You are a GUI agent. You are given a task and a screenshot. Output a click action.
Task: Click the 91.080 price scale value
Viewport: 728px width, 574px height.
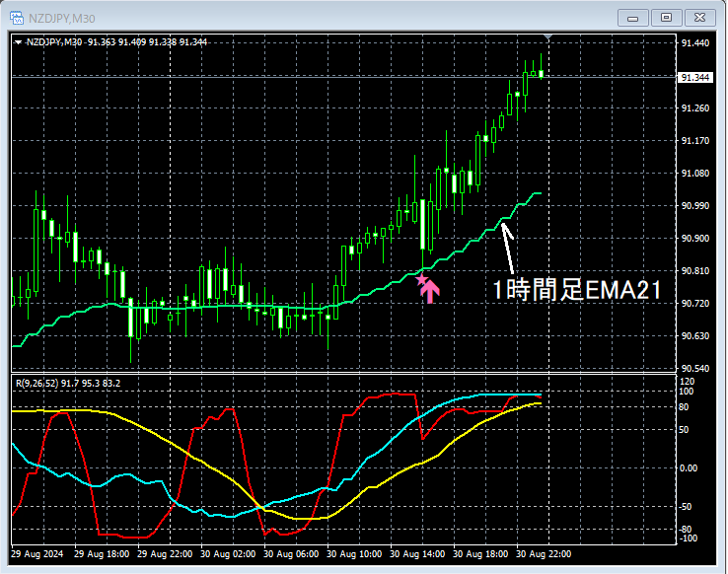tap(695, 173)
